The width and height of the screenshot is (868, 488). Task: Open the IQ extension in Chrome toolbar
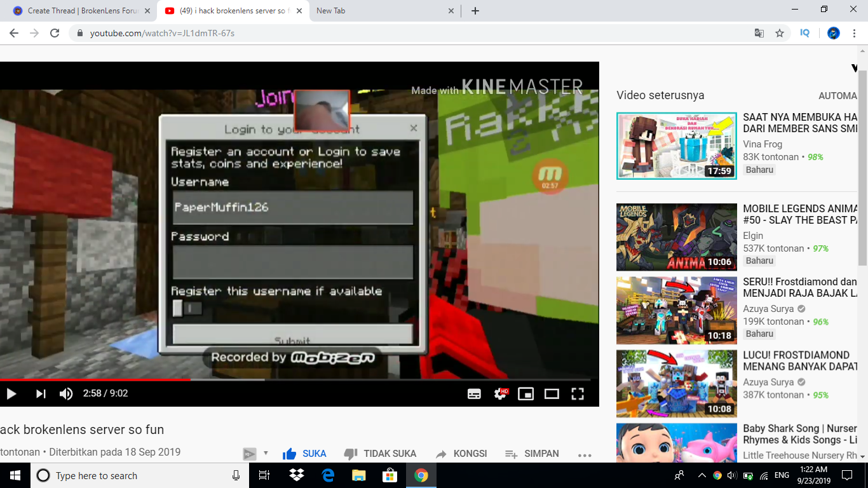(x=805, y=33)
